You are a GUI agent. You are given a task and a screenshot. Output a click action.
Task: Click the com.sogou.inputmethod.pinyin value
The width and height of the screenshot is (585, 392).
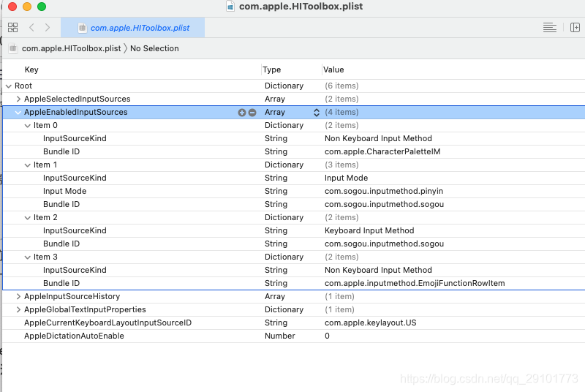click(384, 192)
